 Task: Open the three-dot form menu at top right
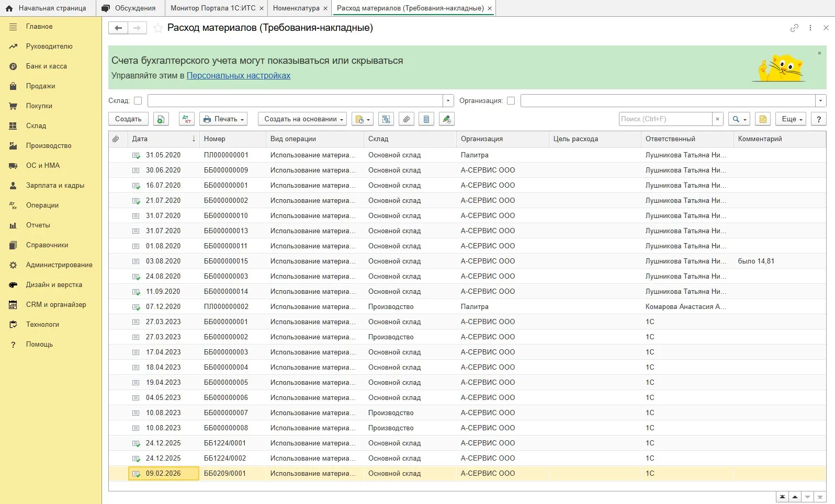[x=810, y=28]
